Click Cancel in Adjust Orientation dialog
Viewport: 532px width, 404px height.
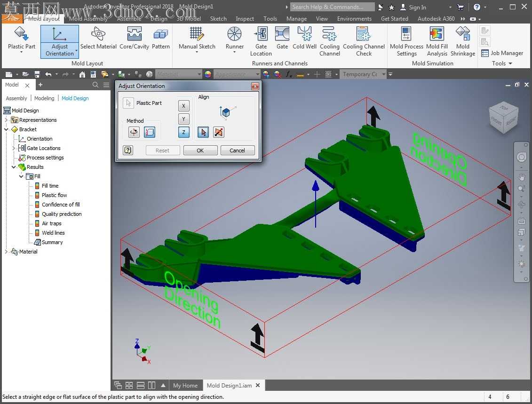click(237, 151)
